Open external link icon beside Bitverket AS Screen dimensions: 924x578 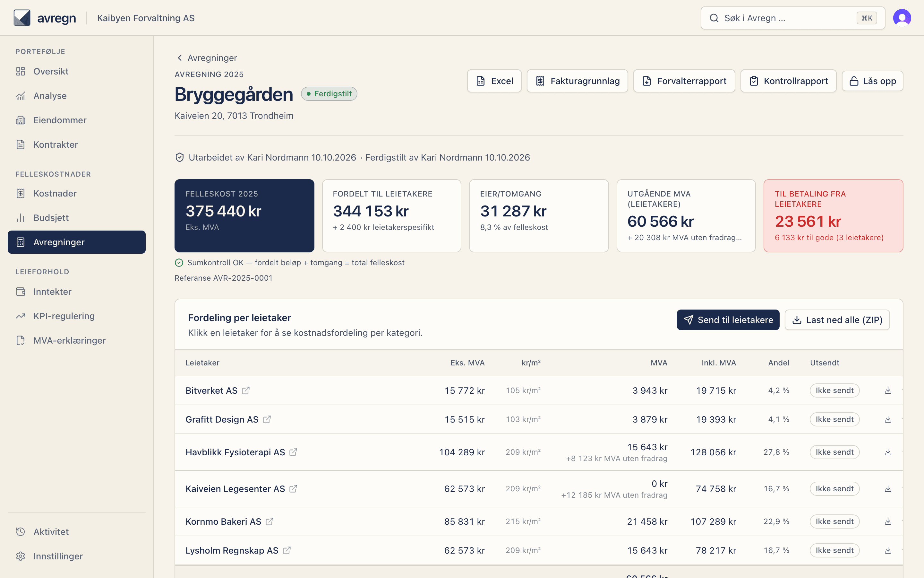coord(246,390)
